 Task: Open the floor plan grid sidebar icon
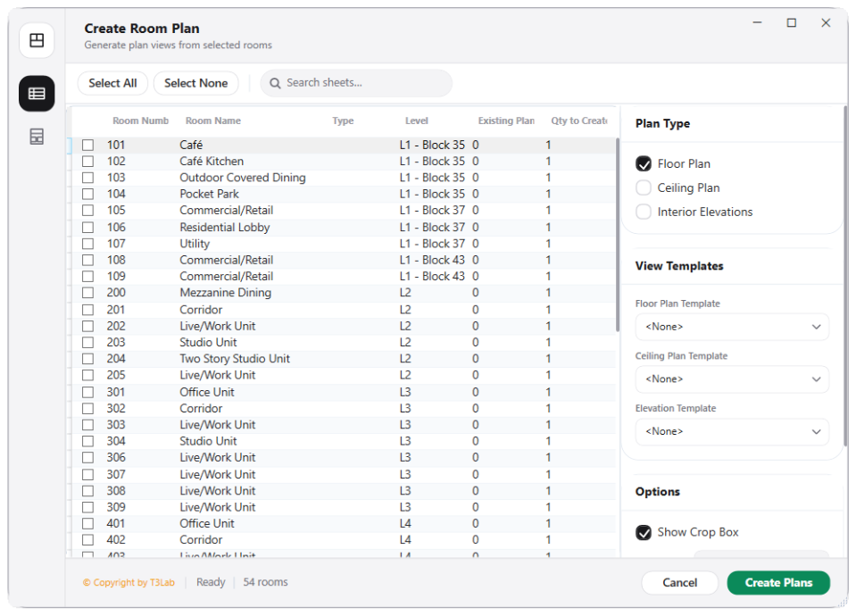coord(37,40)
